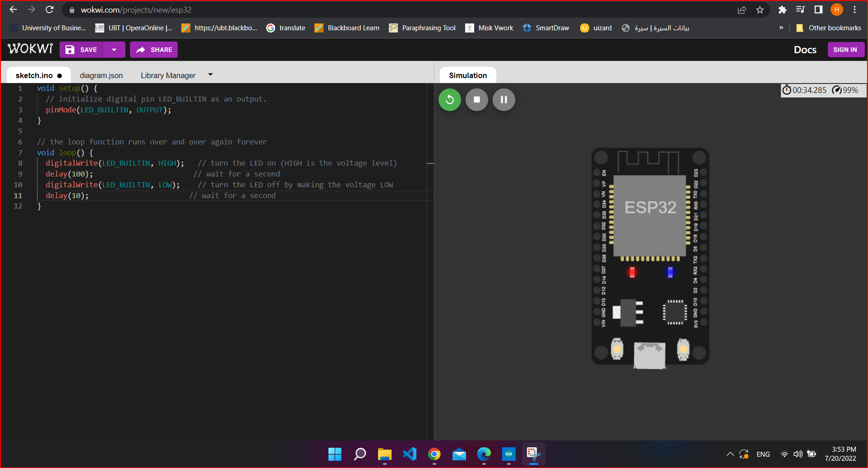Push the right button on the ESP32 board
This screenshot has width=868, height=468.
(x=683, y=349)
